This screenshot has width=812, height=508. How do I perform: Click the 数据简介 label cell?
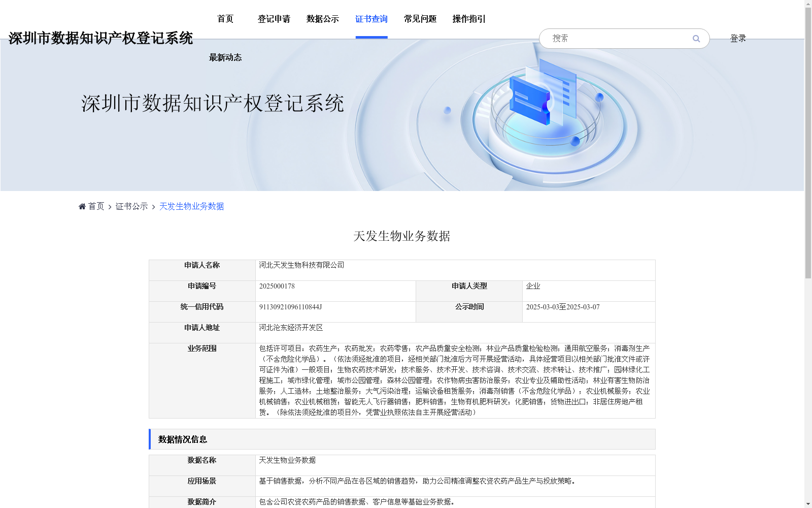[202, 502]
